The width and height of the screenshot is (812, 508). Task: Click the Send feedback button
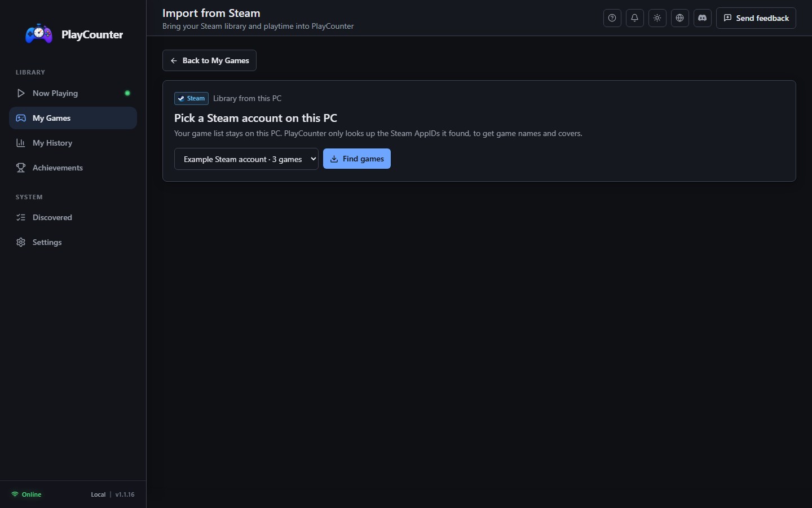coord(756,18)
